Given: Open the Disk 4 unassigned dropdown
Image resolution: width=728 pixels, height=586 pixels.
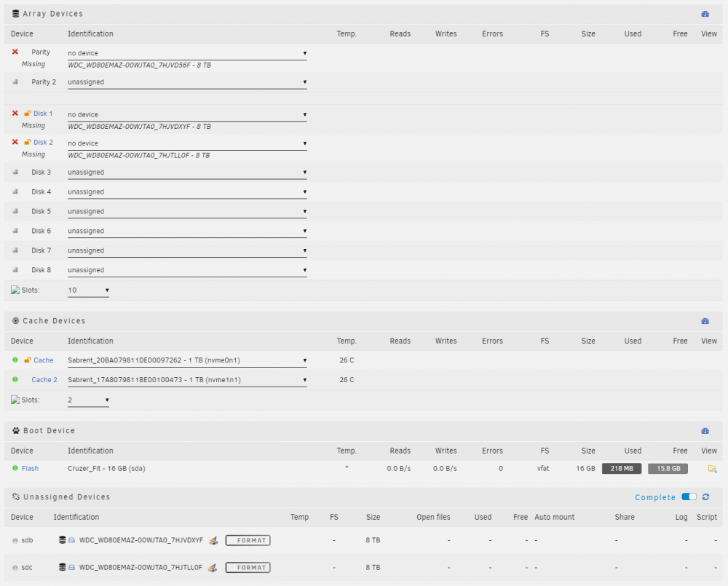Looking at the screenshot, I should pos(187,191).
